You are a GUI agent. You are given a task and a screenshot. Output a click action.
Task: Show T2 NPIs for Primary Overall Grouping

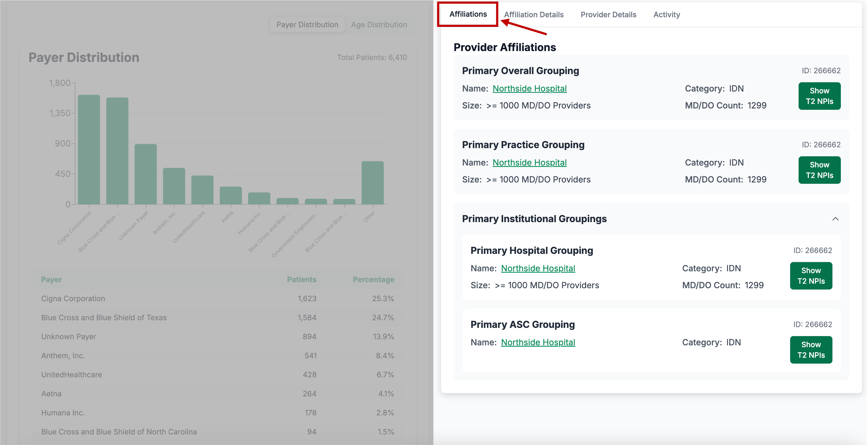(819, 96)
